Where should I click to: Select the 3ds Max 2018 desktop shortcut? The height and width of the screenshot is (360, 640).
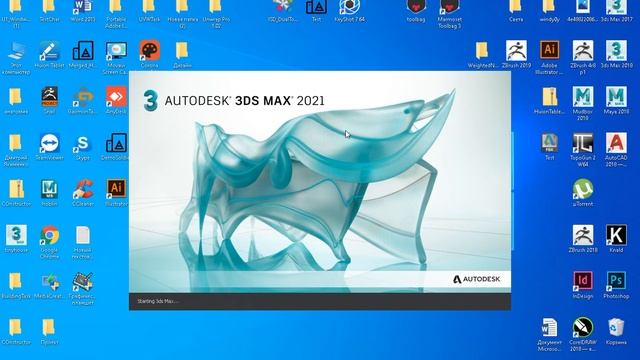coord(616,54)
